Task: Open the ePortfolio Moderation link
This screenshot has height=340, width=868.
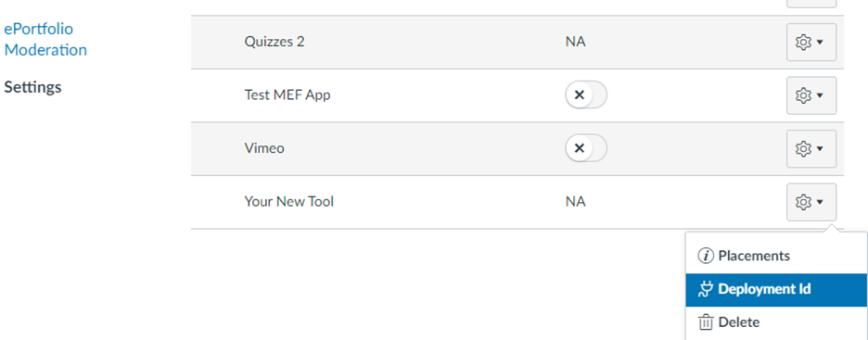Action: tap(45, 39)
